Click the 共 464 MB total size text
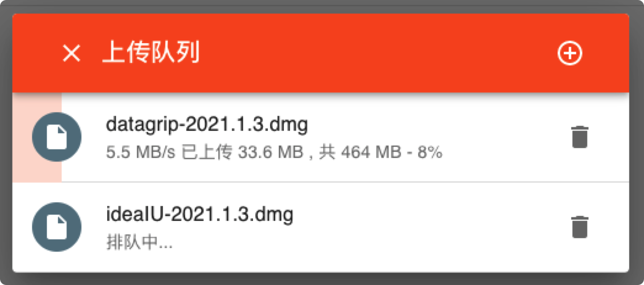 (363, 152)
